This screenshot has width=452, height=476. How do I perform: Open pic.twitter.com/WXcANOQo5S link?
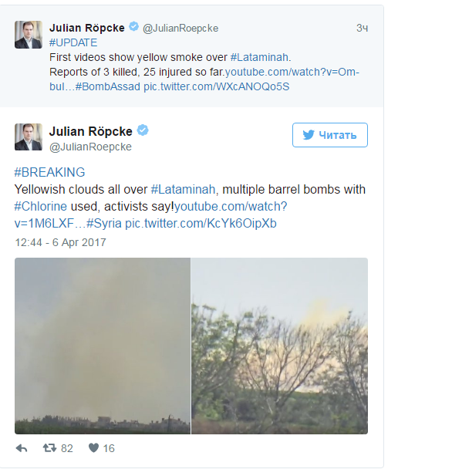[216, 87]
